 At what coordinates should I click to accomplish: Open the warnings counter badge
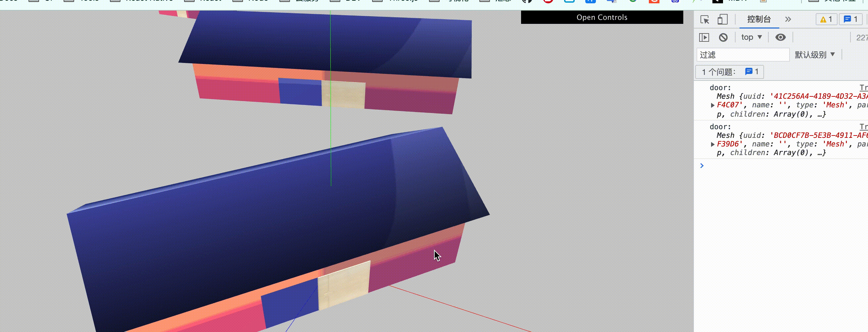coord(826,20)
